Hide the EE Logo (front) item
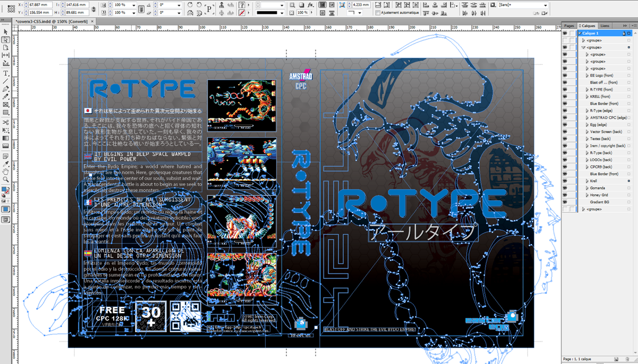 pos(565,75)
